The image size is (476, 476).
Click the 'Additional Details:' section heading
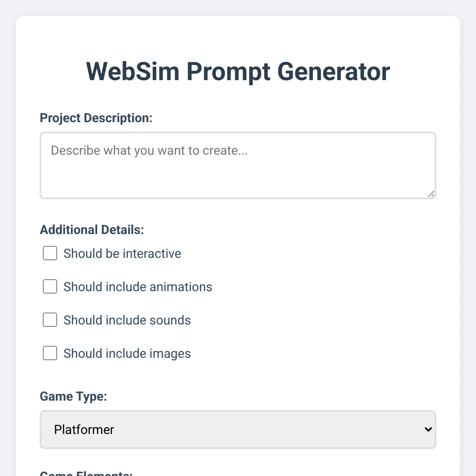pyautogui.click(x=92, y=229)
